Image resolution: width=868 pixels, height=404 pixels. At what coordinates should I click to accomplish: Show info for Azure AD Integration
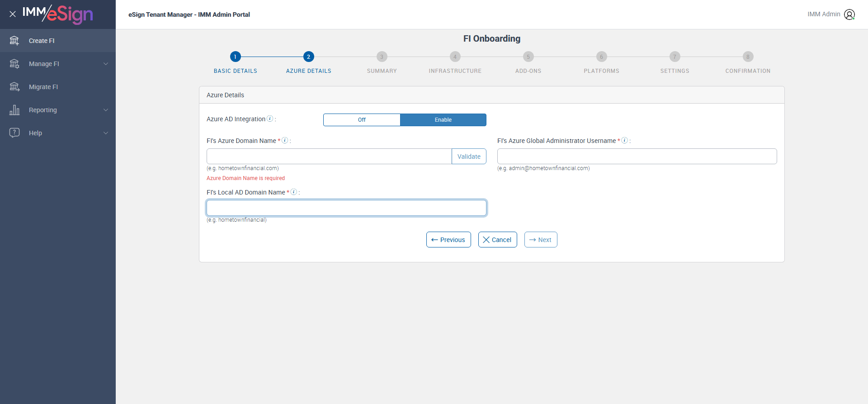pos(270,119)
